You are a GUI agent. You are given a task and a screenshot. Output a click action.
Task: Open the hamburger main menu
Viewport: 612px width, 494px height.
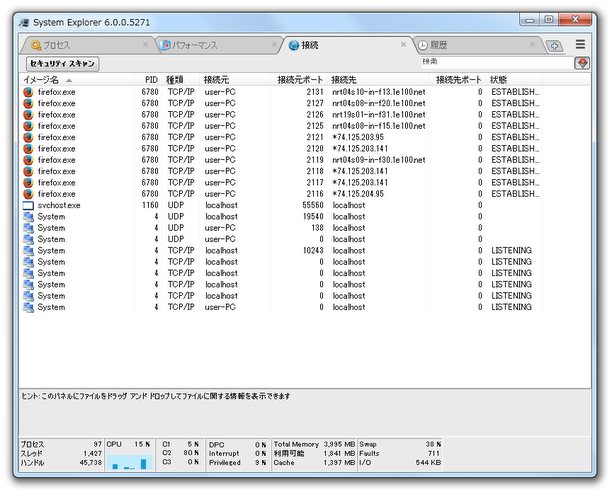click(x=580, y=44)
